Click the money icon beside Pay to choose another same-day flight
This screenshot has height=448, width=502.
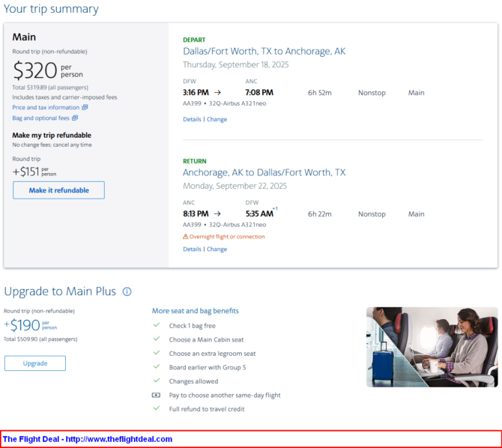coord(156,395)
